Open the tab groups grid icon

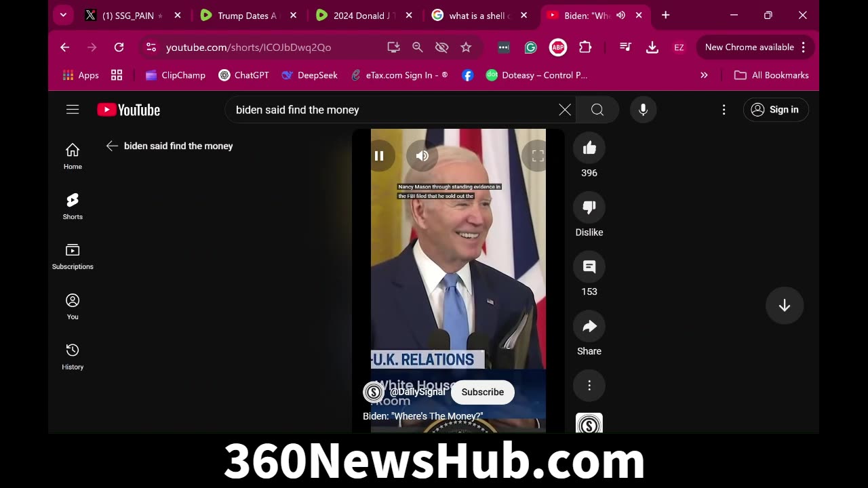coord(117,75)
